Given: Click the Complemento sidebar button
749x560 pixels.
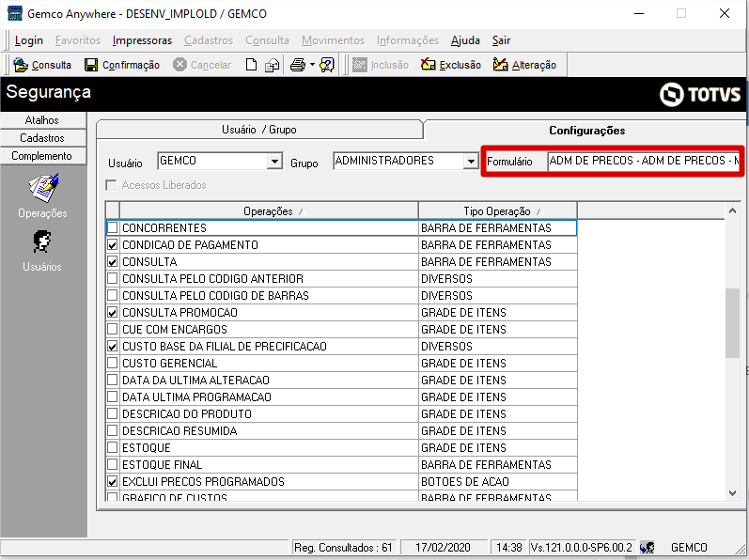Looking at the screenshot, I should pyautogui.click(x=42, y=156).
